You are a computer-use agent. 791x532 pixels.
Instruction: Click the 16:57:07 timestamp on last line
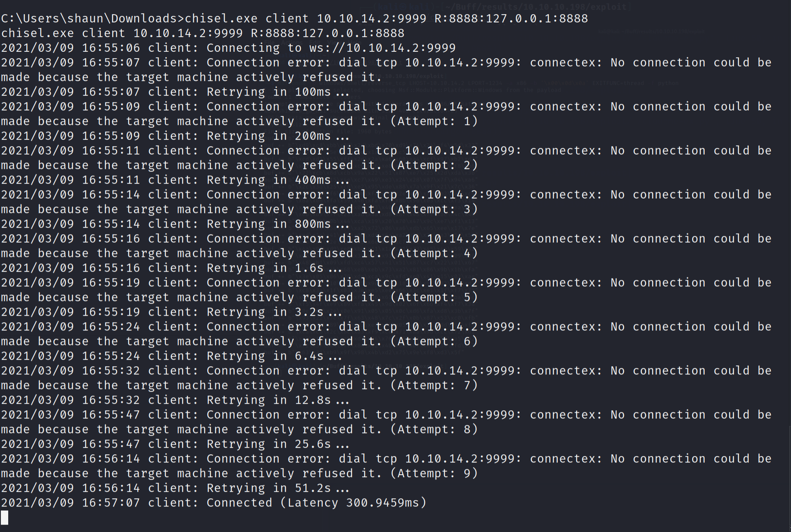(x=111, y=503)
